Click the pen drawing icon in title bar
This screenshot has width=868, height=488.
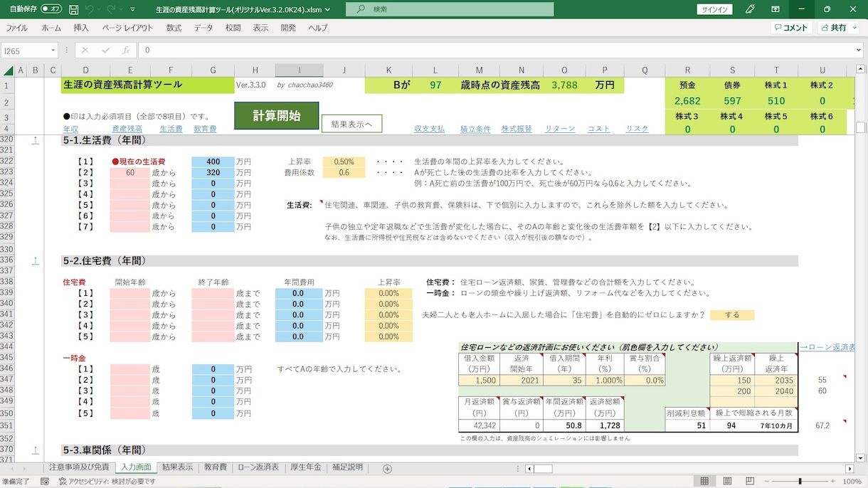(x=750, y=9)
